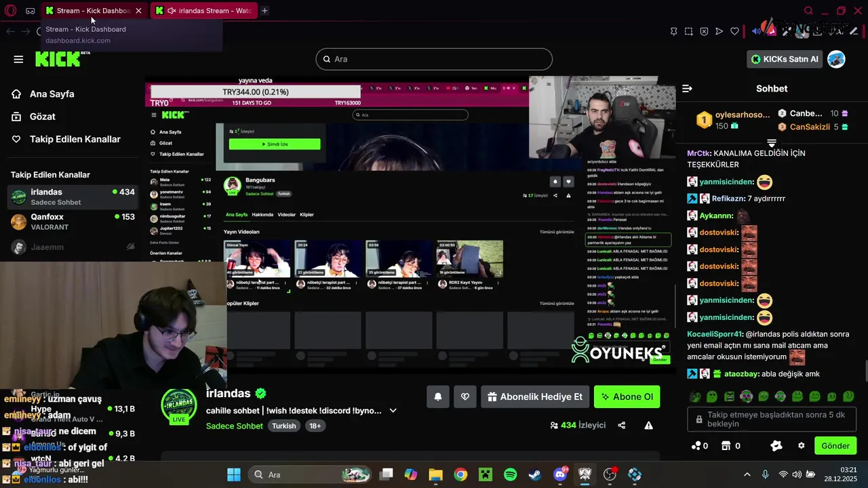Click CanSakizli leaderboard entry
Image resolution: width=868 pixels, height=488 pixels.
click(812, 127)
